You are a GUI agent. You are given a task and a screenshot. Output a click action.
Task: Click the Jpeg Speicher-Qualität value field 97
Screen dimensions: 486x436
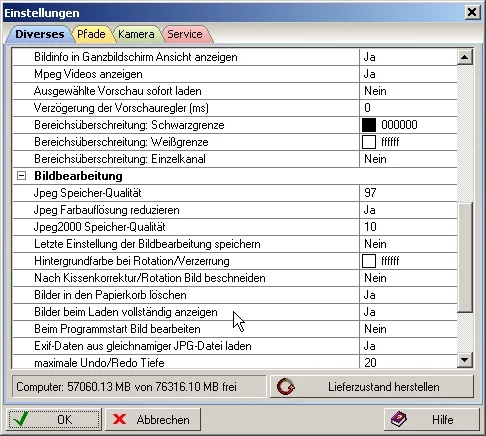pos(408,193)
